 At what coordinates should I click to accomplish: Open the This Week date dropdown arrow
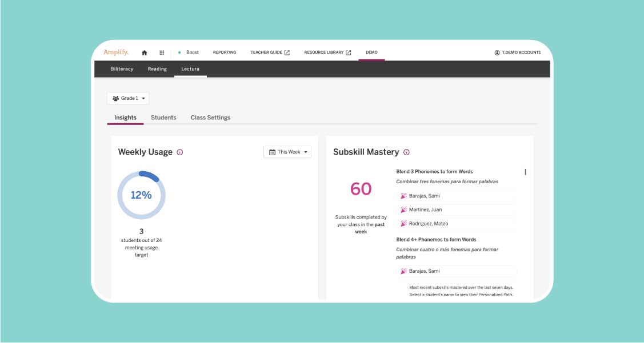coord(306,152)
